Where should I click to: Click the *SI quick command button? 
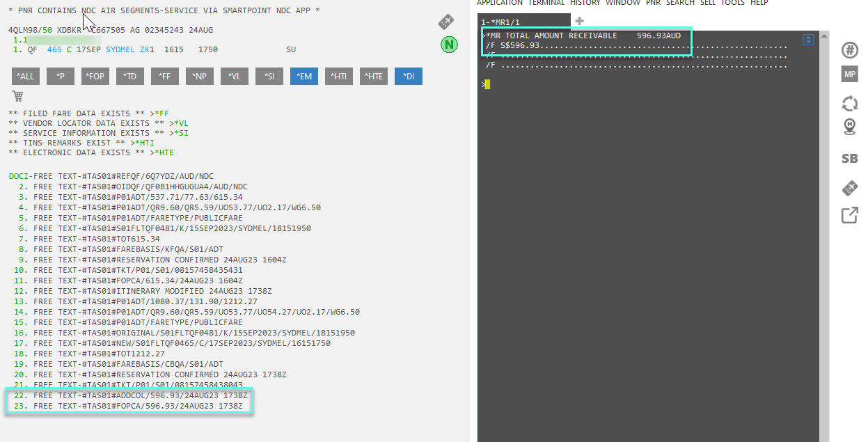pos(269,77)
